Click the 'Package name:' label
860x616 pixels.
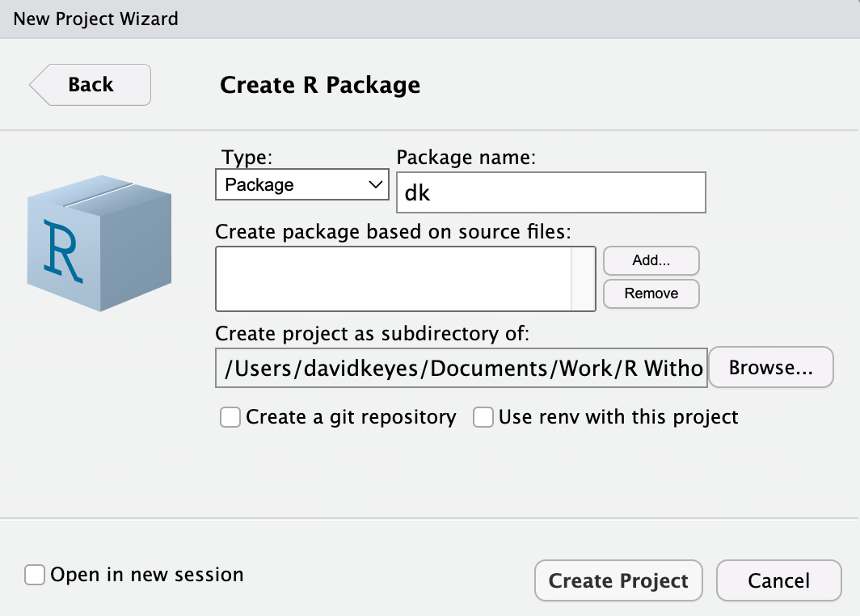[466, 157]
